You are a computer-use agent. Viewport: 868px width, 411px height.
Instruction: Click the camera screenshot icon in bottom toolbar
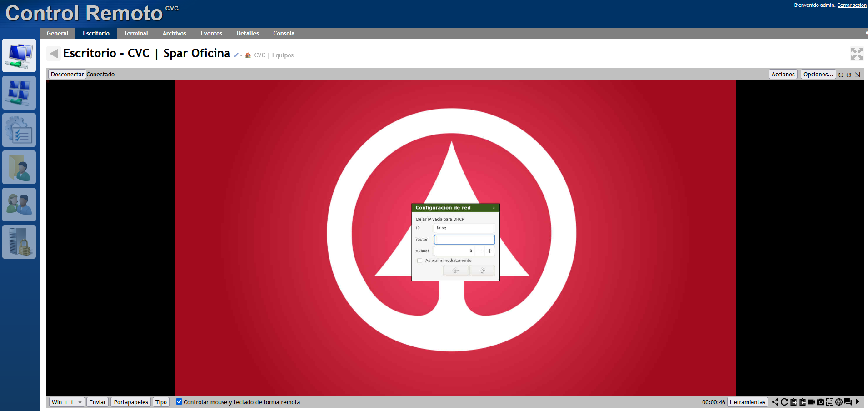pyautogui.click(x=820, y=402)
